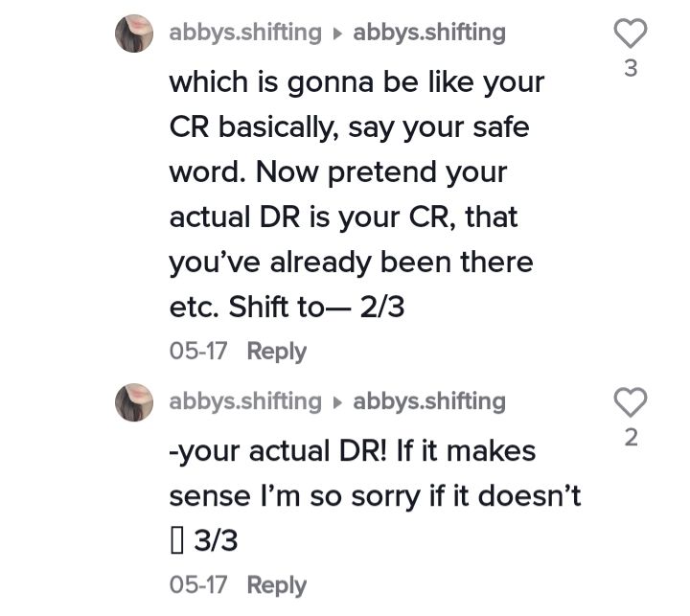Like the comment ending with 2/3
The image size is (690, 616).
(x=631, y=34)
